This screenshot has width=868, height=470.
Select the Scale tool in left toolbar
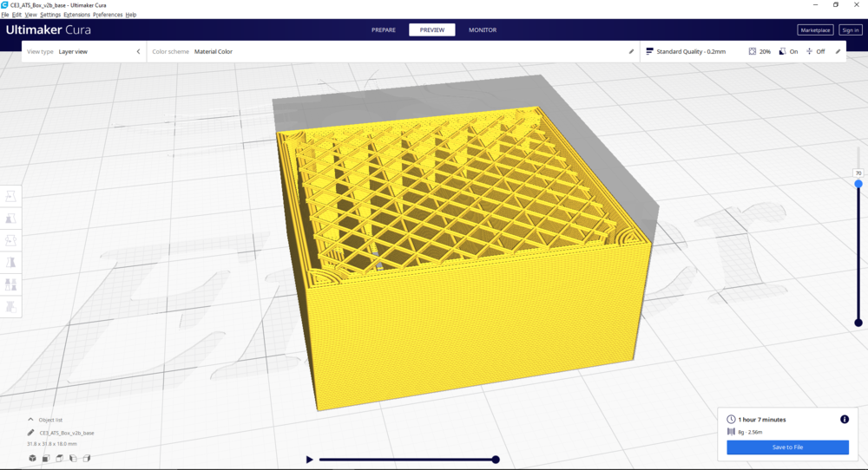click(10, 219)
